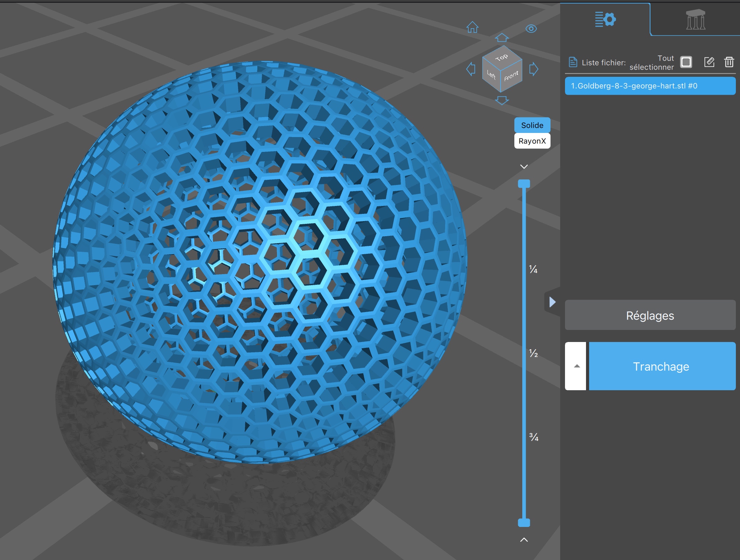740x560 pixels.
Task: Open the Réglages settings button
Action: (x=650, y=315)
